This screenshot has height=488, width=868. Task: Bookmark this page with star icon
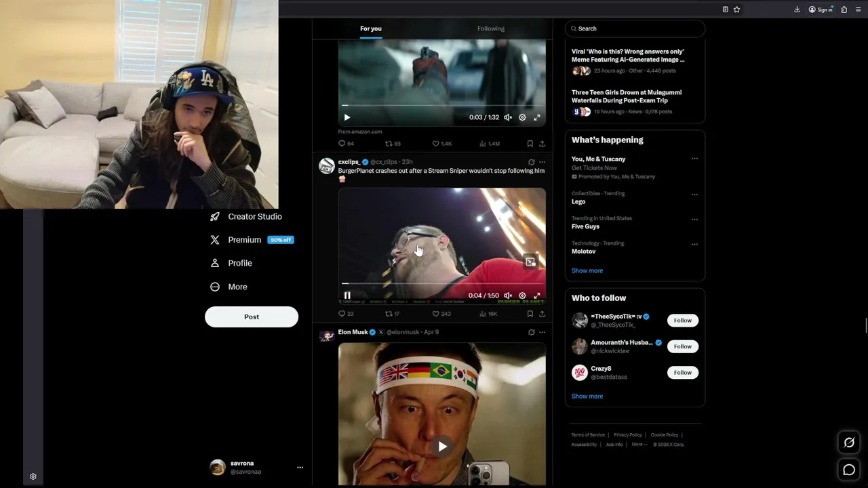pos(736,9)
